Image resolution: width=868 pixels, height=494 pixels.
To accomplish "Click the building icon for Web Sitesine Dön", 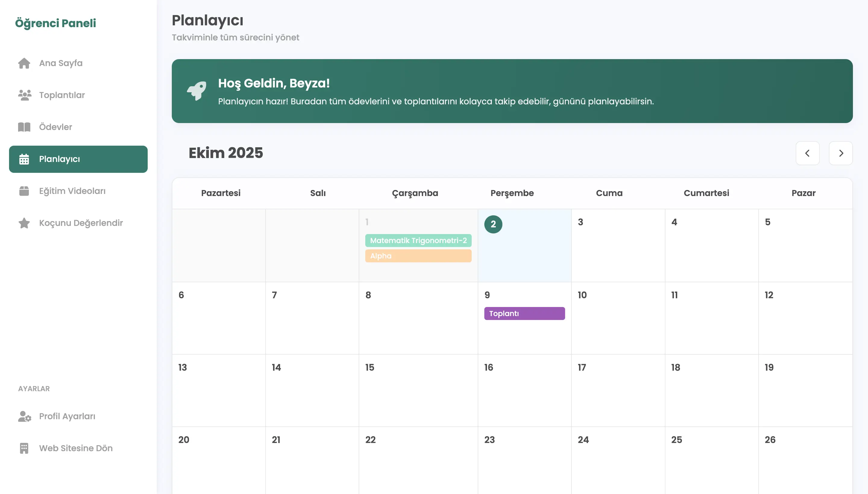I will pyautogui.click(x=24, y=448).
